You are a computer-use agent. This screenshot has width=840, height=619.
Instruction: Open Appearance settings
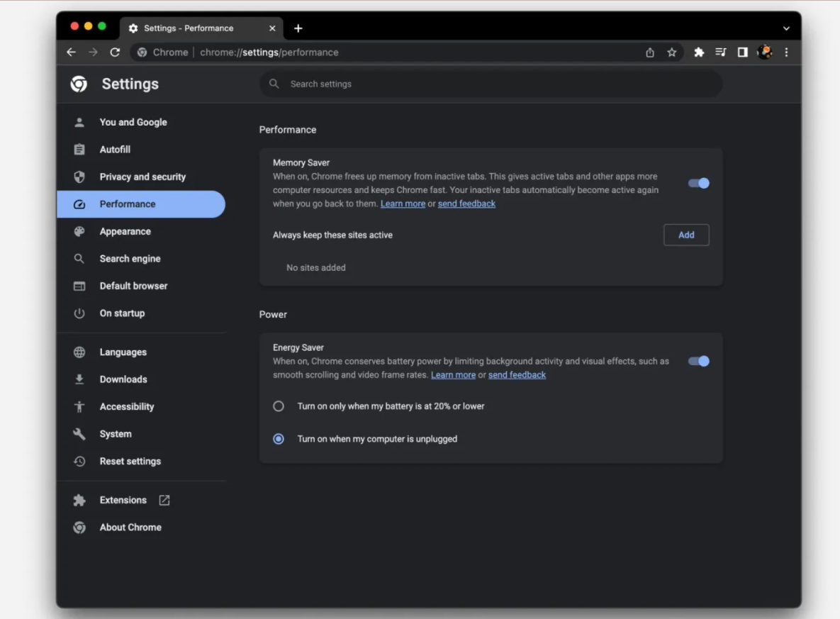pyautogui.click(x=141, y=232)
